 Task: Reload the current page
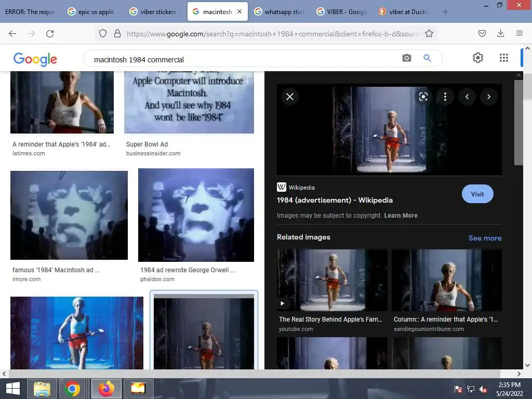pyautogui.click(x=50, y=34)
